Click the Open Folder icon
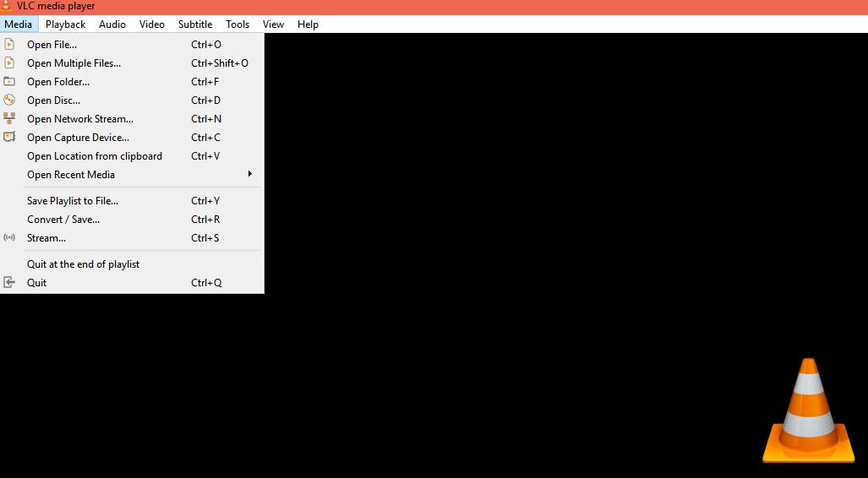Screen dimensions: 868x478 pyautogui.click(x=8, y=81)
